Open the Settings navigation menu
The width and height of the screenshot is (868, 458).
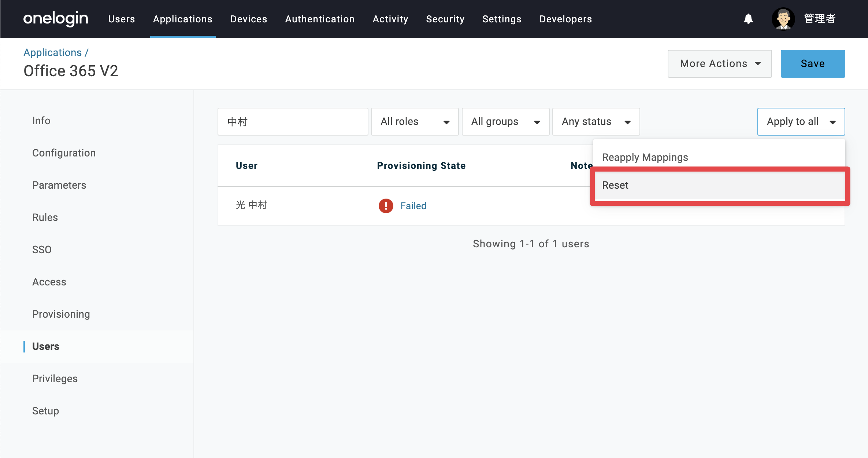click(502, 19)
